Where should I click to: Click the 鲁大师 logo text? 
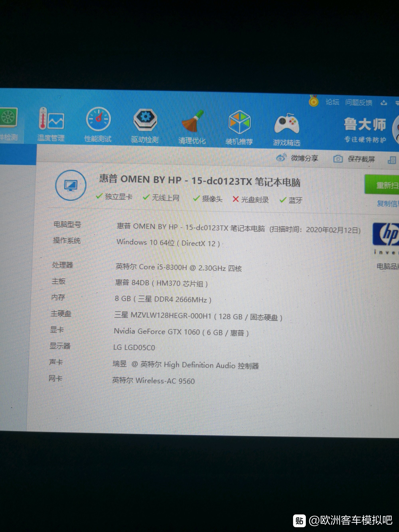365,124
